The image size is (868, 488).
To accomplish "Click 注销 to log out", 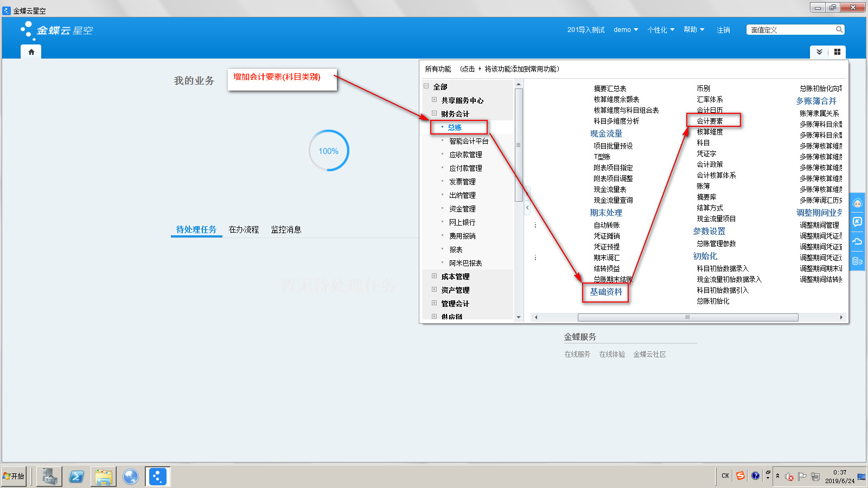I will 723,30.
